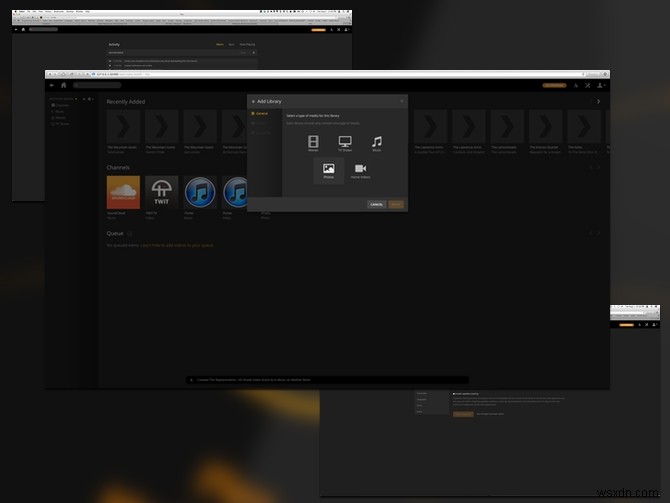Viewport: 670px width, 503px height.
Task: Select the TV Shows library type icon
Action: (345, 142)
